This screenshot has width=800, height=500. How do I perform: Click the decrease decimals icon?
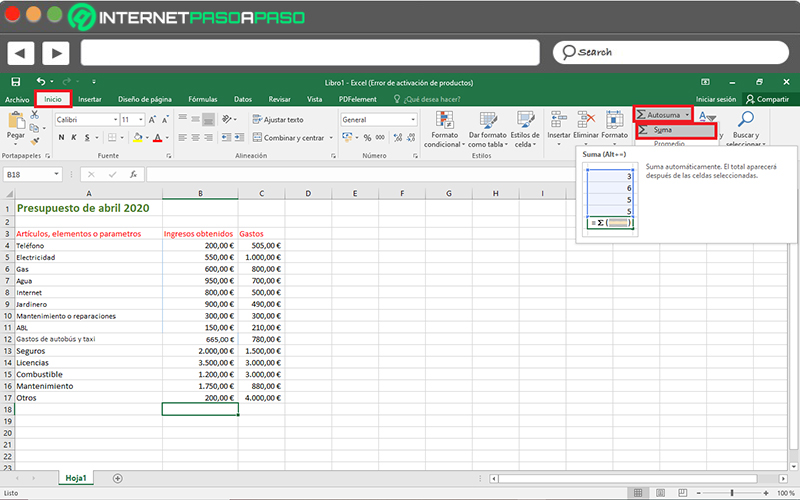(x=411, y=138)
